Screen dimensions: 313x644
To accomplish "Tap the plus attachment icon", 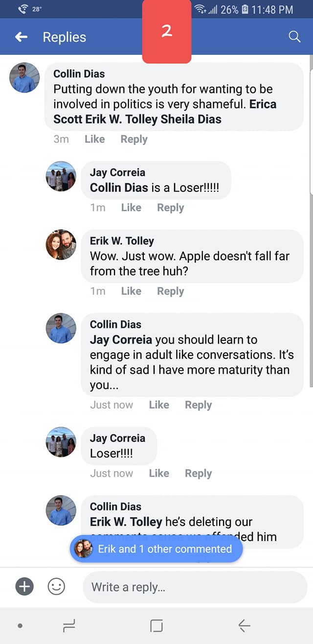I will [x=24, y=586].
